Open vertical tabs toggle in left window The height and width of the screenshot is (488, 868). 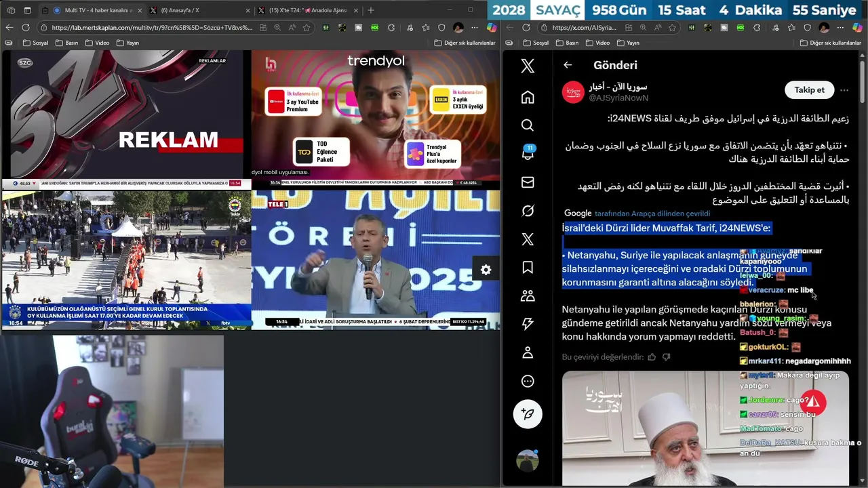(27, 10)
